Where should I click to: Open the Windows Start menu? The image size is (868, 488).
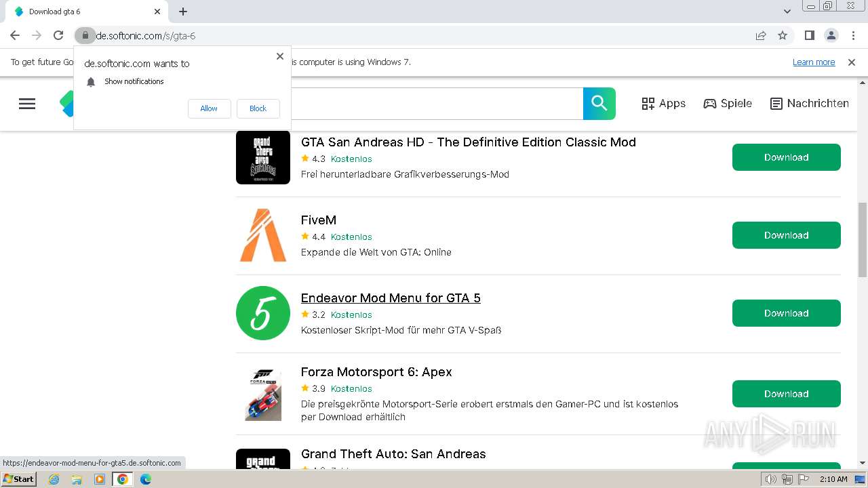click(x=18, y=479)
